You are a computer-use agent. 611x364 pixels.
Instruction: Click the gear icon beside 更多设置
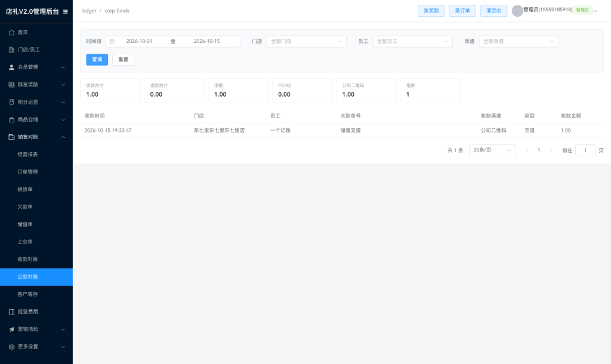pos(12,347)
